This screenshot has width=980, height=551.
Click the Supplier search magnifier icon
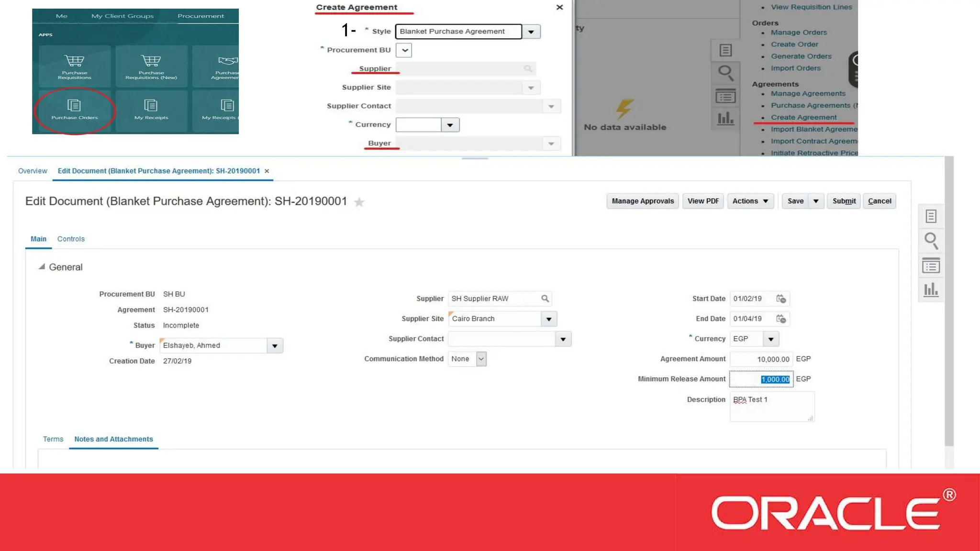pyautogui.click(x=545, y=298)
